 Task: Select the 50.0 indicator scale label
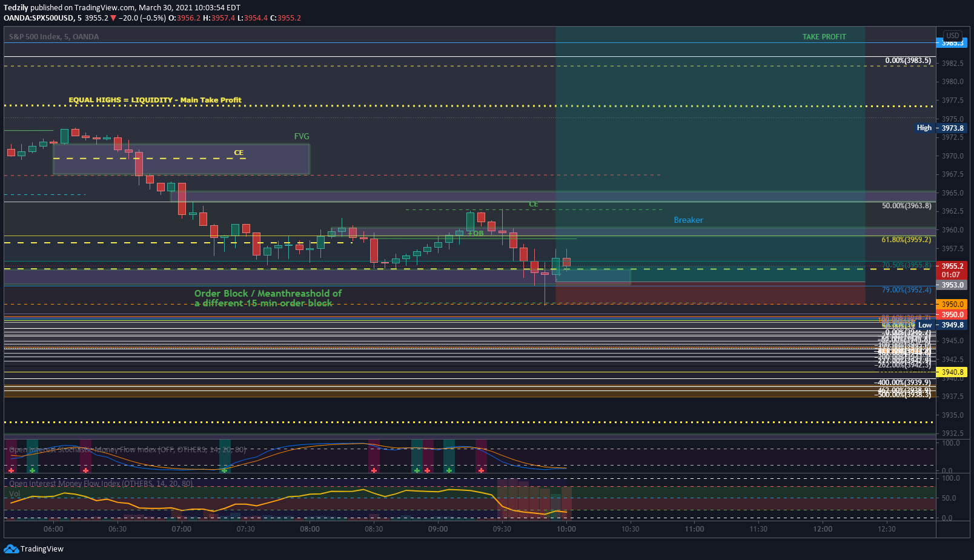coord(949,498)
